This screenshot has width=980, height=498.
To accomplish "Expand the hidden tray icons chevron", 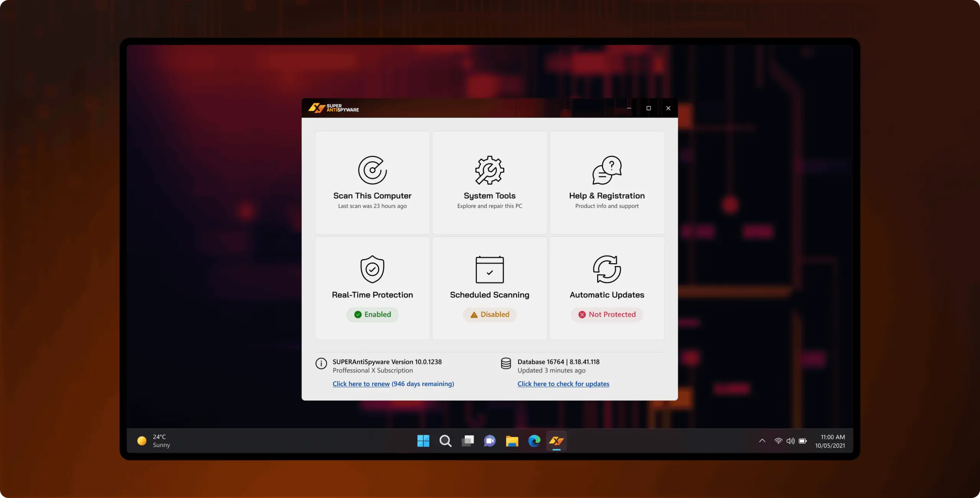I will click(762, 441).
